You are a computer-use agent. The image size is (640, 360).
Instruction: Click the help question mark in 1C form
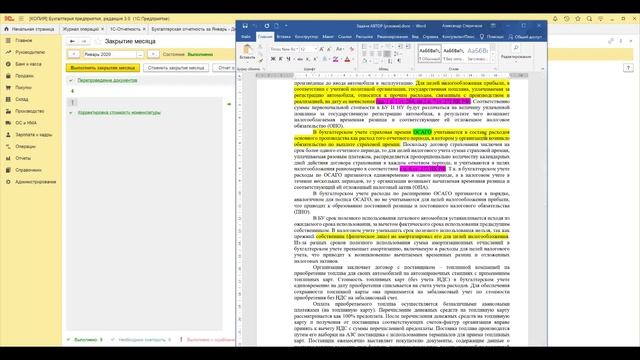click(x=628, y=68)
